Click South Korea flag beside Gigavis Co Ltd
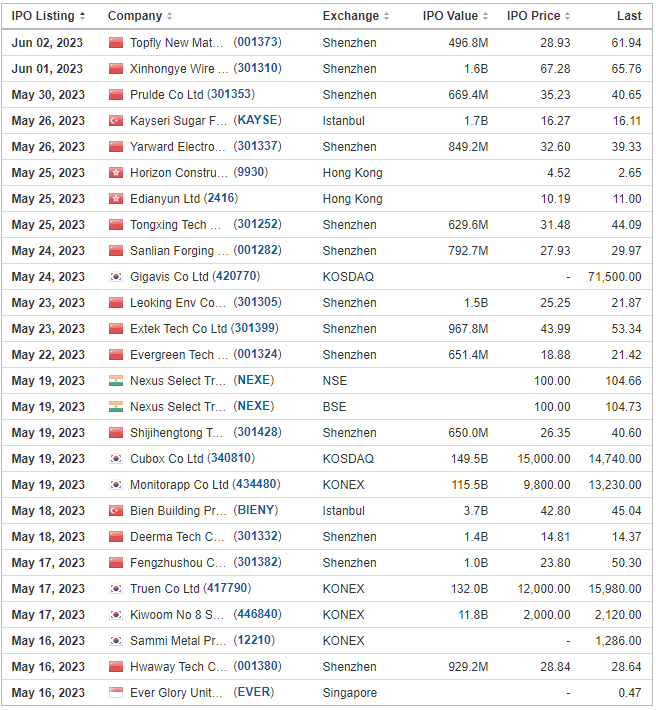The image size is (656, 710). coord(116,277)
